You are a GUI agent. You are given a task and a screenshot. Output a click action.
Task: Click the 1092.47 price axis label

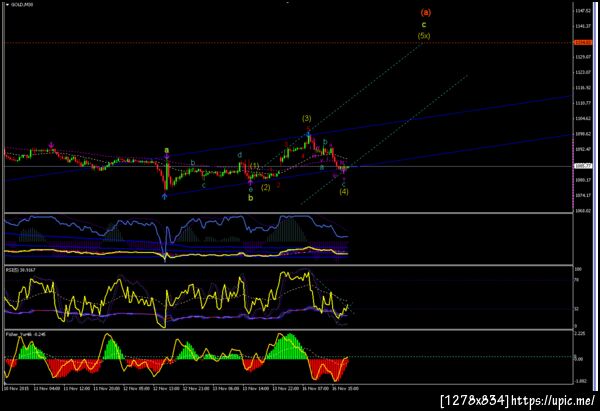(x=583, y=149)
